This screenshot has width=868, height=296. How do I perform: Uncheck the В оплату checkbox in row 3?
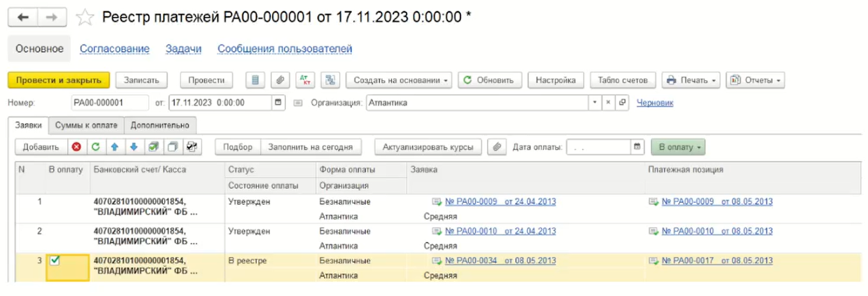(55, 261)
